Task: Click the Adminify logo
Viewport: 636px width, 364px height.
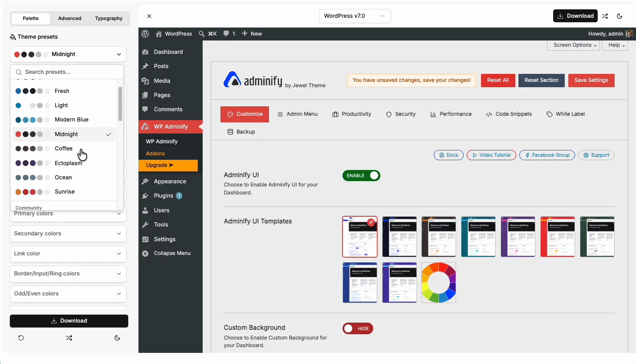Action: [253, 80]
